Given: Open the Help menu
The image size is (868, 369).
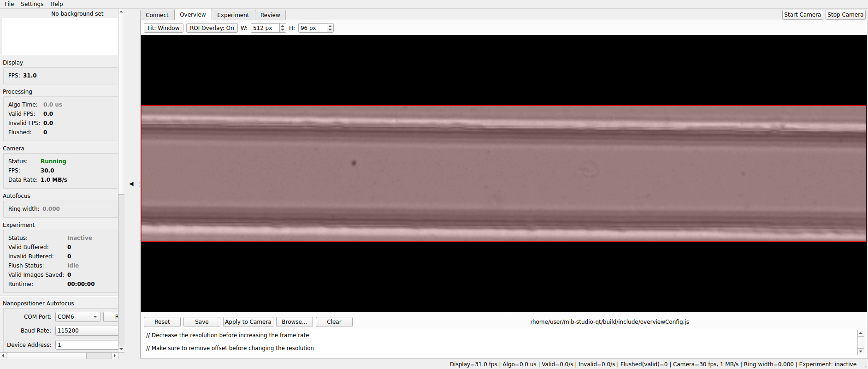Looking at the screenshot, I should coord(57,4).
